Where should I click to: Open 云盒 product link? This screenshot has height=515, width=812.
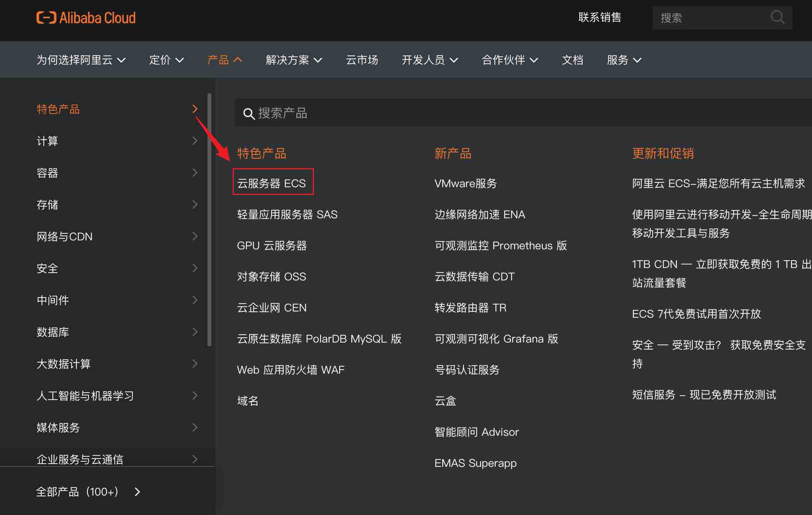pyautogui.click(x=445, y=401)
